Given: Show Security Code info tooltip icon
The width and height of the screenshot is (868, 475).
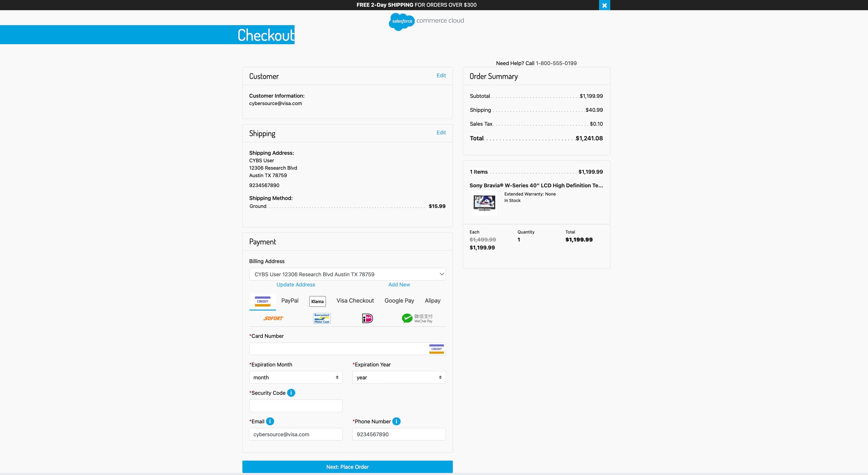Looking at the screenshot, I should click(x=291, y=393).
